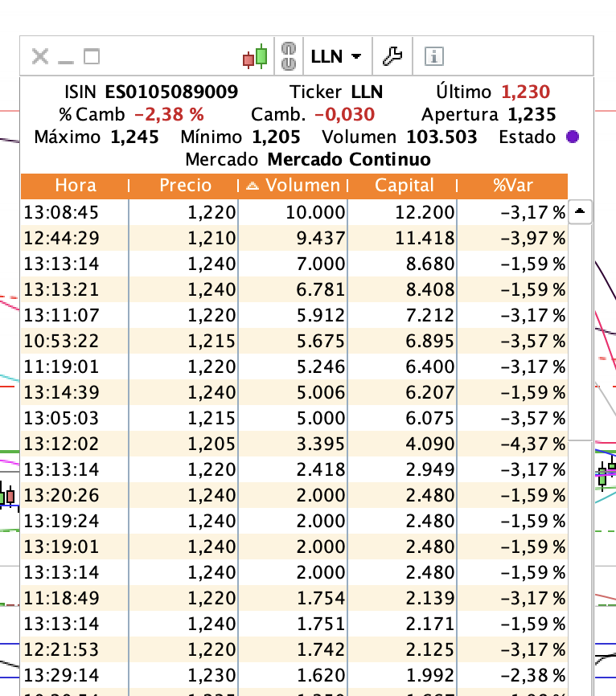
Task: Click the scrollbar up arrow
Action: pos(580,211)
